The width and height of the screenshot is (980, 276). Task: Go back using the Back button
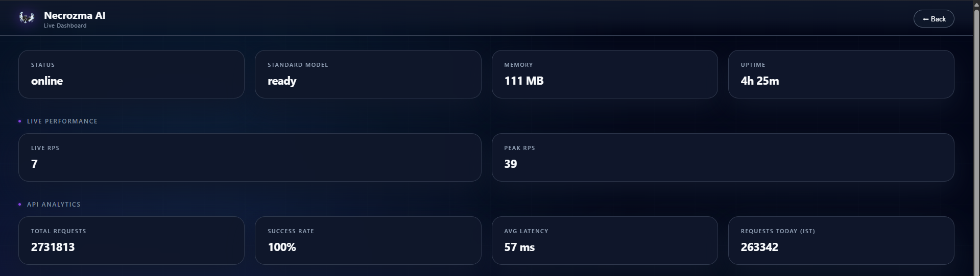(x=934, y=19)
